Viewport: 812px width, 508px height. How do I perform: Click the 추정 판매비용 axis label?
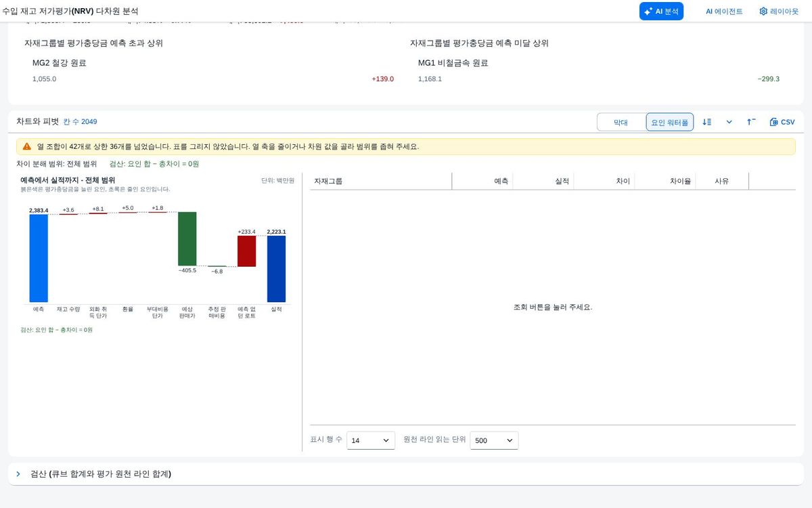217,312
